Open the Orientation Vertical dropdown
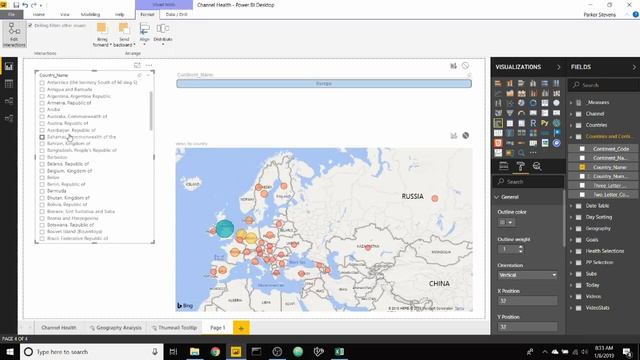This screenshot has height=360, width=640. point(527,275)
